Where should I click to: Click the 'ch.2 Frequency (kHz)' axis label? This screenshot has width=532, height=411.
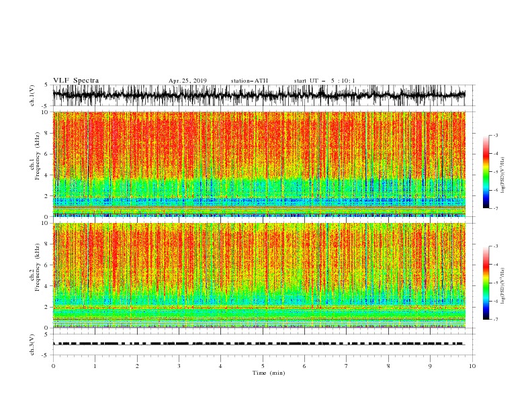(35, 267)
